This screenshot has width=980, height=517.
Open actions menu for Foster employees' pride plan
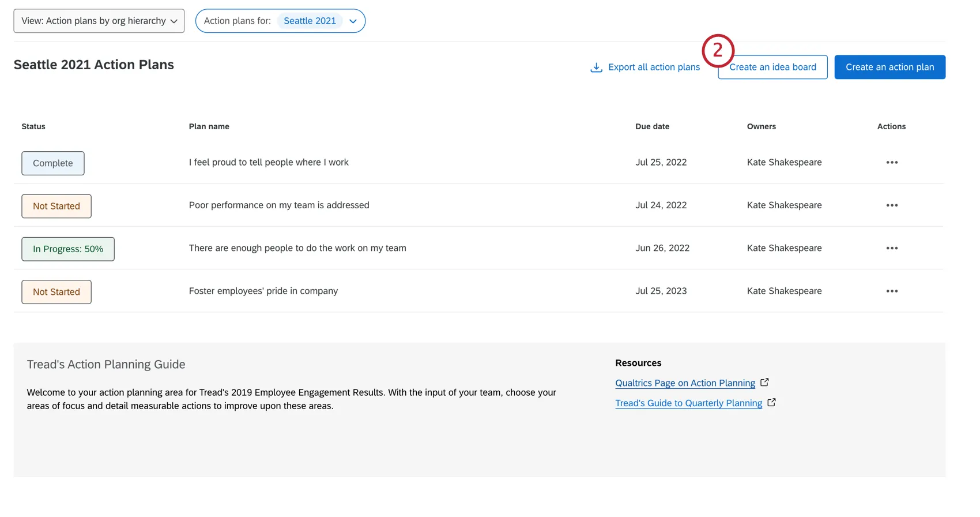pyautogui.click(x=892, y=291)
